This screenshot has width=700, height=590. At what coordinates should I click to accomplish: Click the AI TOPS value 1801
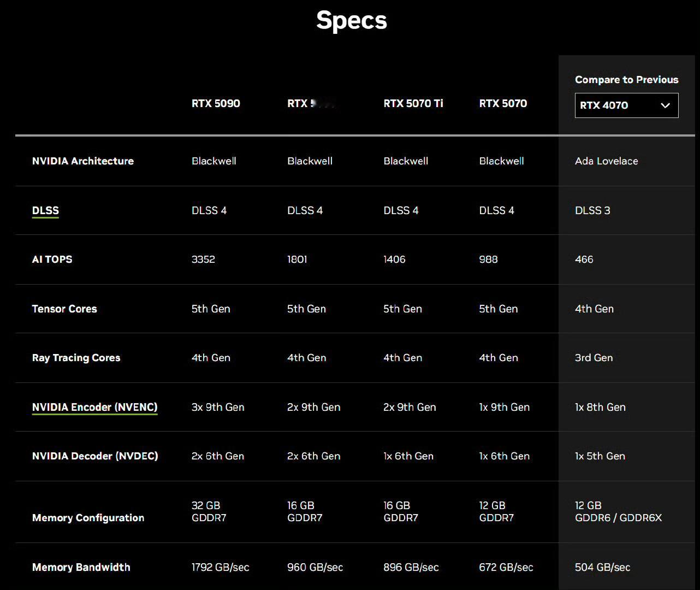pyautogui.click(x=297, y=259)
